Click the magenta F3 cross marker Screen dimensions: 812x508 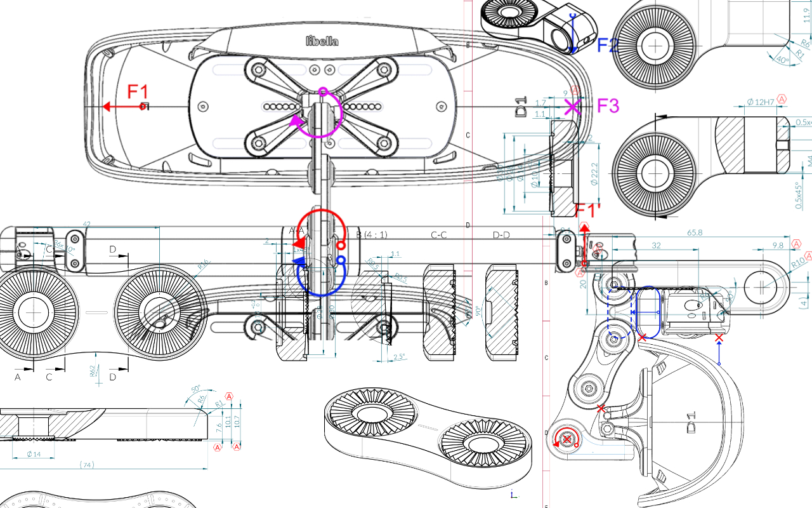click(x=572, y=106)
